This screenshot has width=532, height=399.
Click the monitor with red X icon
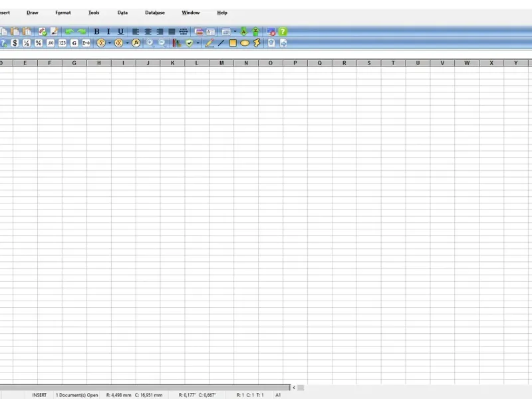coord(271,32)
